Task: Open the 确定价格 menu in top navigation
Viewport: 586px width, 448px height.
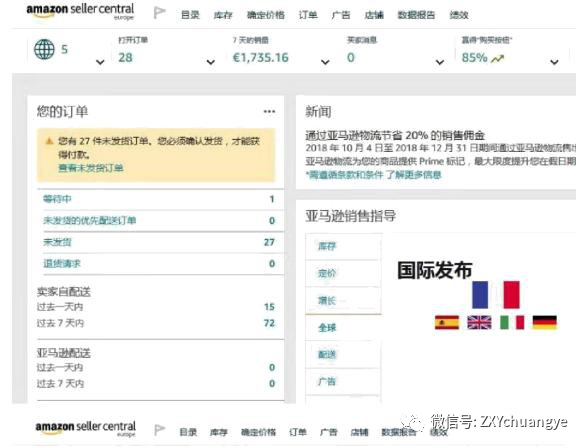Action: [x=266, y=15]
